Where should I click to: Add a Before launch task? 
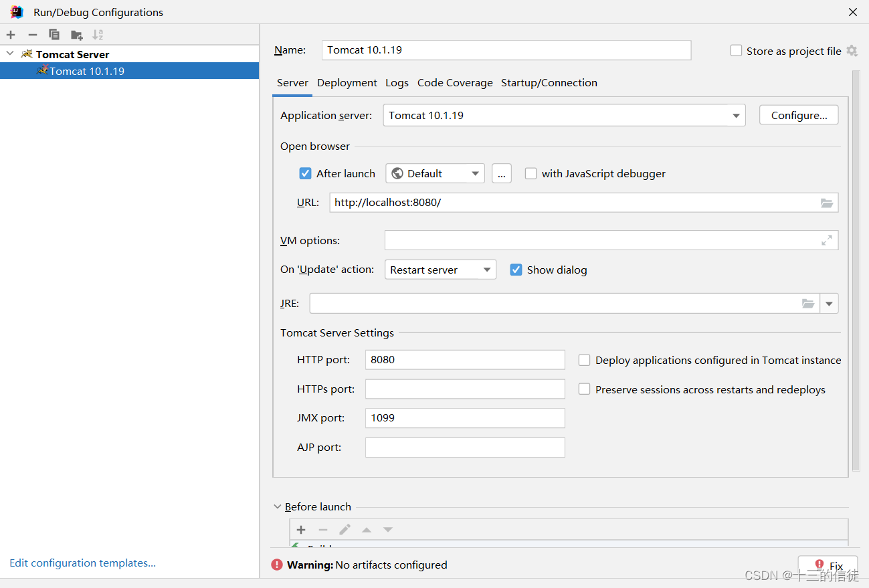pos(301,530)
